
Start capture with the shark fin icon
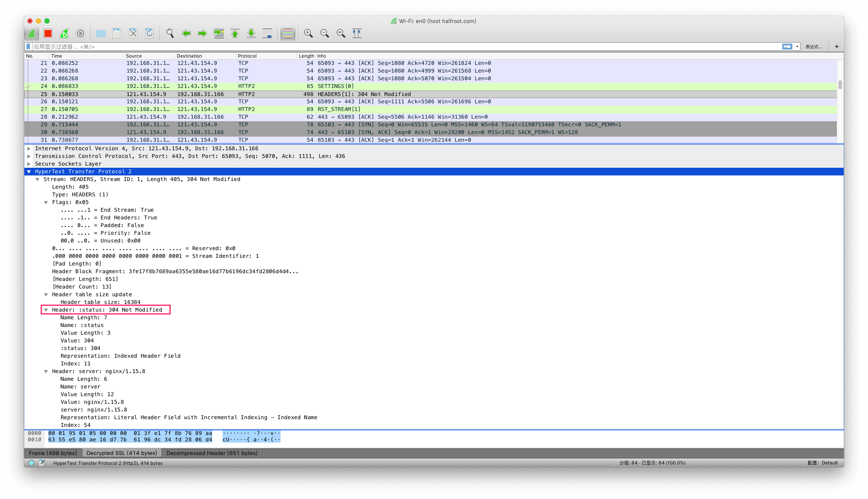click(32, 33)
